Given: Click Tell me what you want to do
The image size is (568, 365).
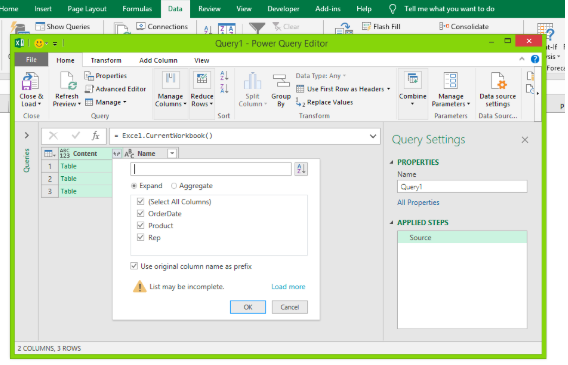Looking at the screenshot, I should pyautogui.click(x=449, y=9).
